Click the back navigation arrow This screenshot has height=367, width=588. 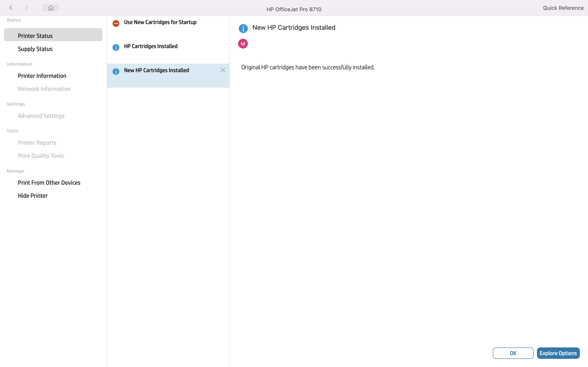pyautogui.click(x=11, y=8)
